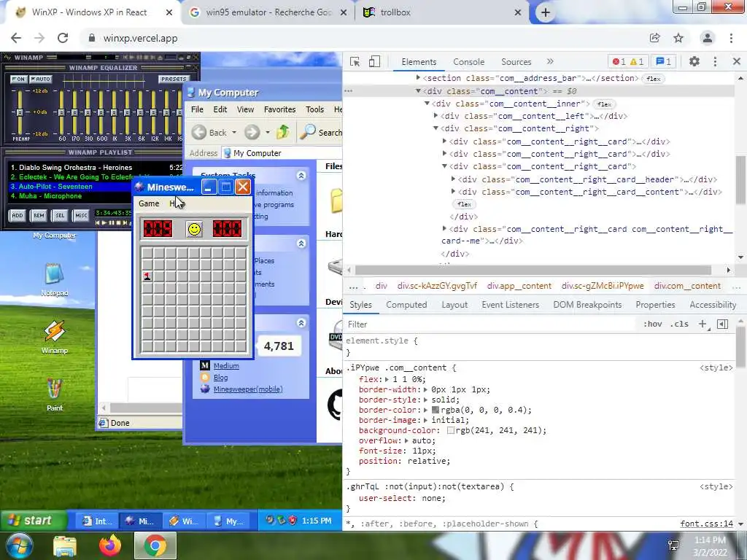Click the border-color rgba swatch
The image size is (747, 560).
click(x=435, y=410)
